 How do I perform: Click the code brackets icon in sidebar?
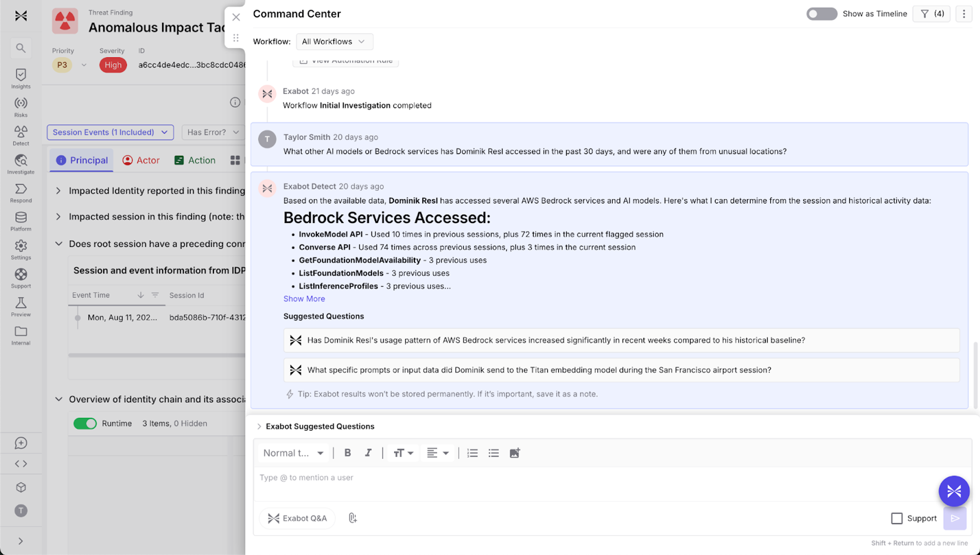20,464
